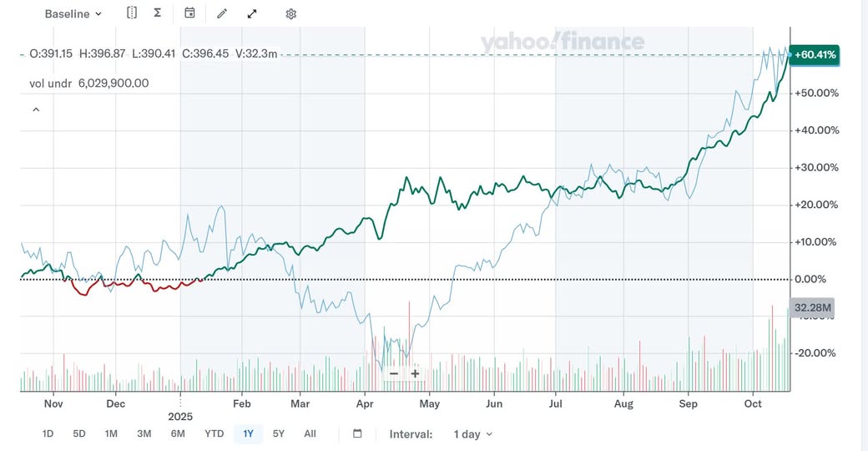Switch to the 5D range

click(79, 433)
